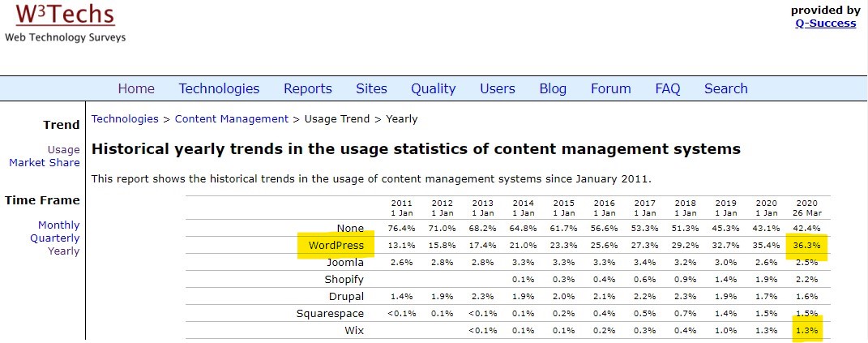Open the Forum menu item
The width and height of the screenshot is (868, 343).
point(611,88)
